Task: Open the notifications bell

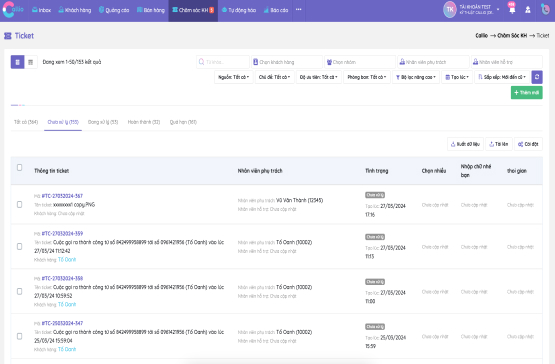Action: 512,10
